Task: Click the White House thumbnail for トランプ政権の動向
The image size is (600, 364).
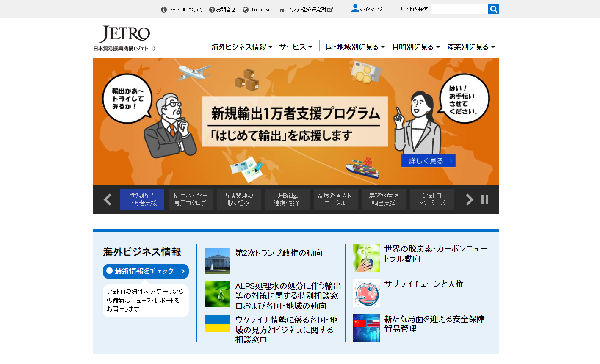Action: click(218, 261)
